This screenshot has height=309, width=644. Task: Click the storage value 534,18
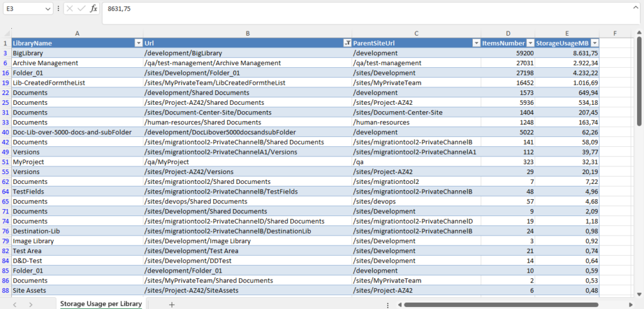pos(567,102)
